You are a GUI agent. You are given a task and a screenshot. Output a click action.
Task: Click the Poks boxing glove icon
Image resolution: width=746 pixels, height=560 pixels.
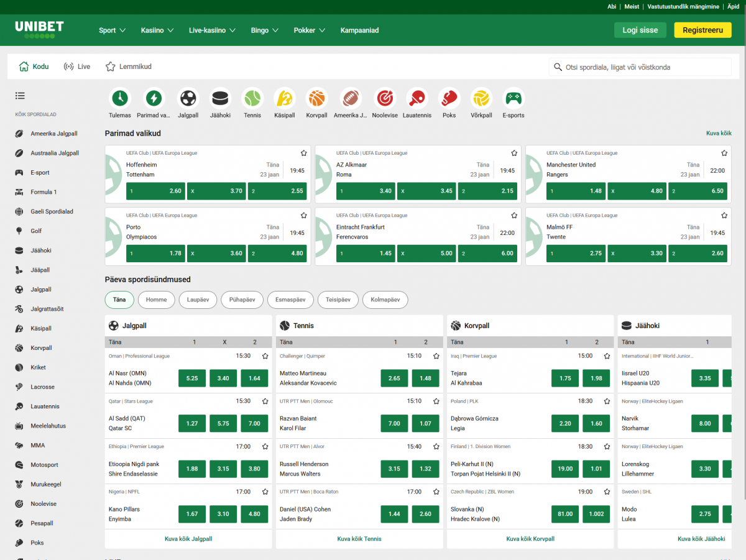(x=449, y=98)
